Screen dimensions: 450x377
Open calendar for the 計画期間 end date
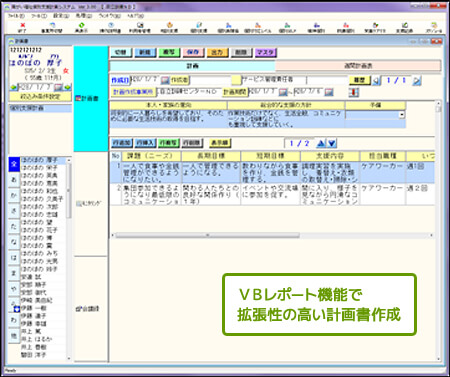coord(329,92)
